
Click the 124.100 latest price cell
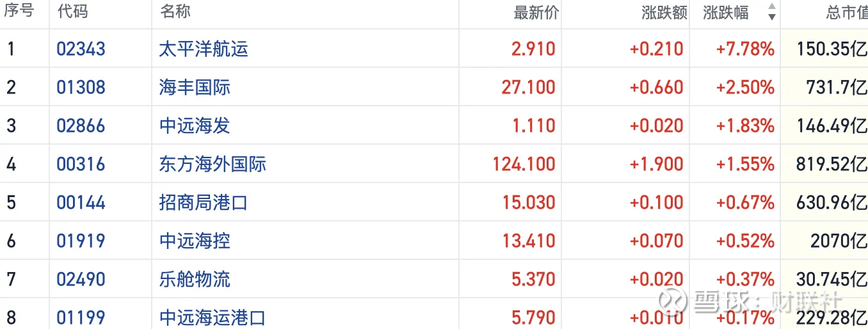tap(524, 164)
